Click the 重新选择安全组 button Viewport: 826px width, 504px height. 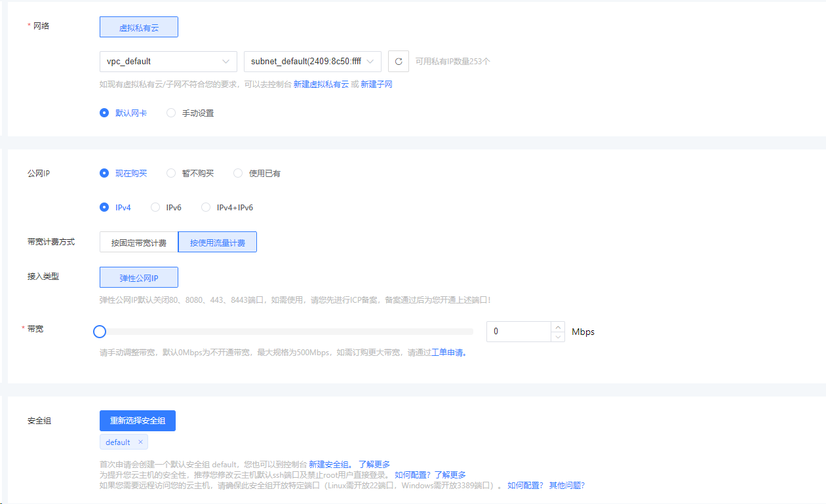click(138, 421)
